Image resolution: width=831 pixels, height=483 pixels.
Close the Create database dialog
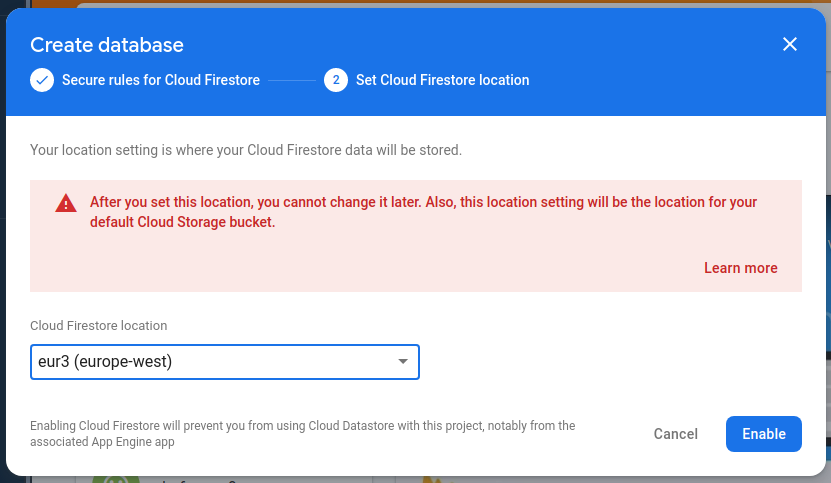[790, 44]
